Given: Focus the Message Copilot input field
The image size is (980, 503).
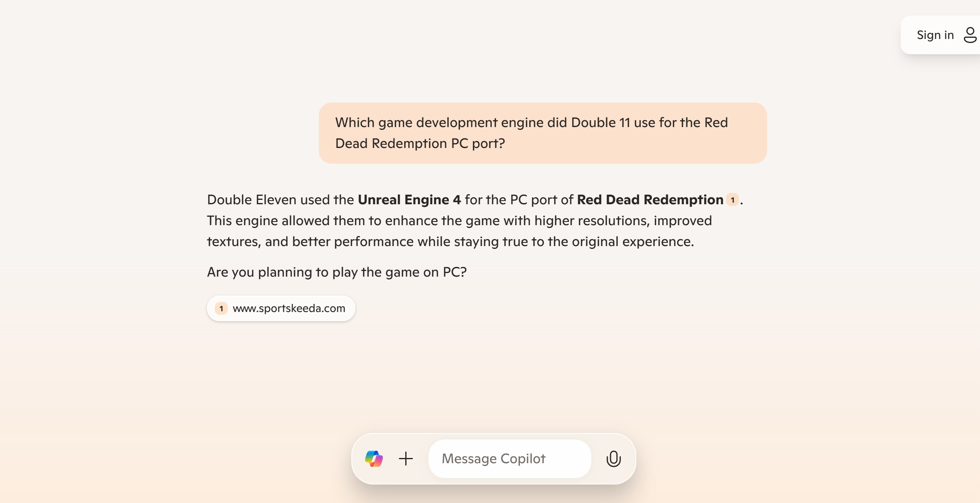Looking at the screenshot, I should tap(509, 459).
